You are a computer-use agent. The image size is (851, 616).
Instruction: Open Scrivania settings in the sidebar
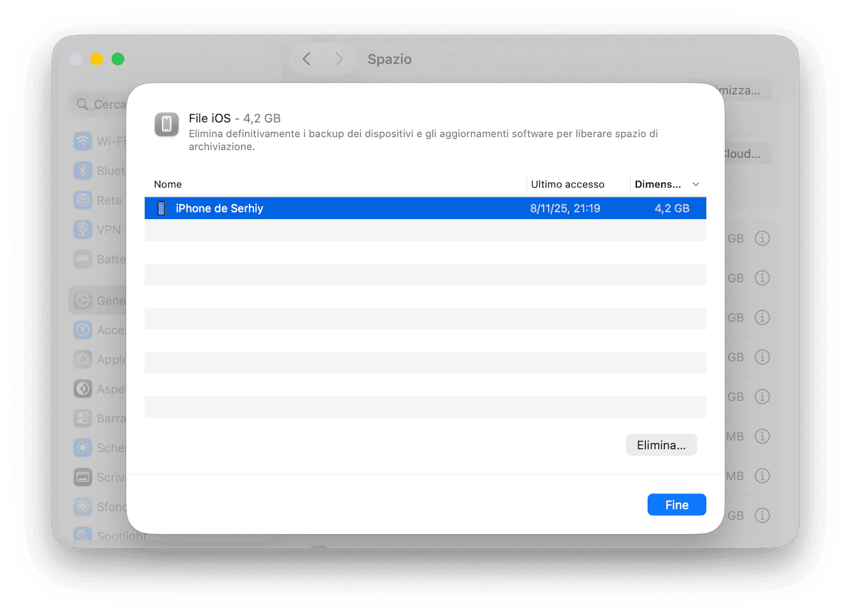point(100,477)
